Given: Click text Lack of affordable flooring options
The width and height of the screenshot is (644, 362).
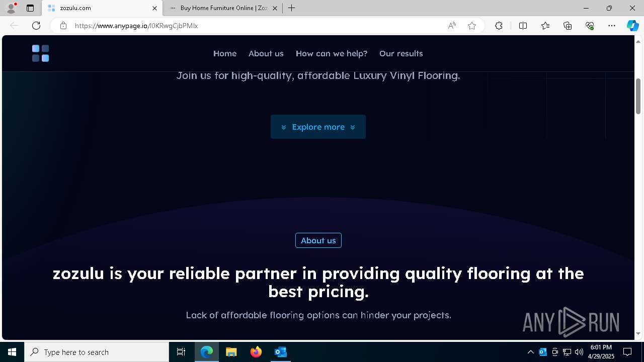Looking at the screenshot, I should pos(318,315).
